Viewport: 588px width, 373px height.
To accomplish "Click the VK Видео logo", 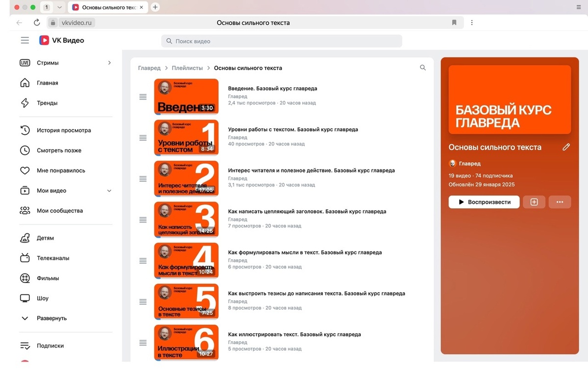I will (x=62, y=40).
